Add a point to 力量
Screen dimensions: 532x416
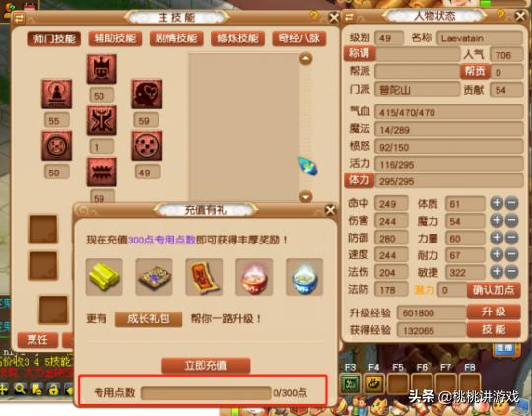497,238
